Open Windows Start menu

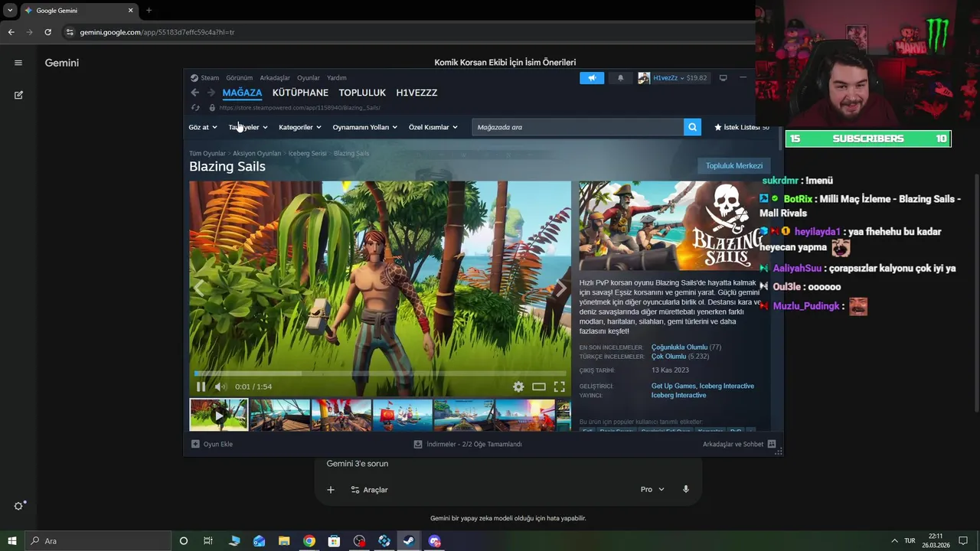click(12, 541)
